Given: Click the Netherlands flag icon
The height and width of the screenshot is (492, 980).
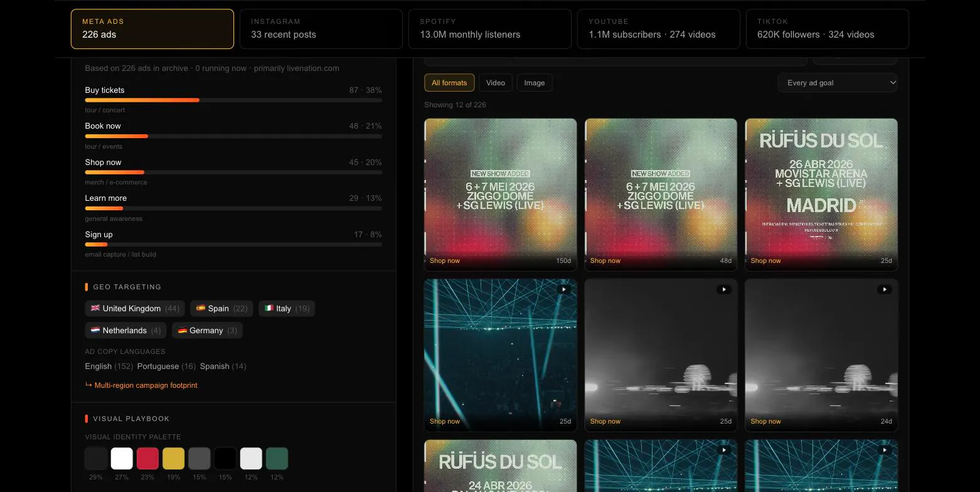Looking at the screenshot, I should 95,330.
